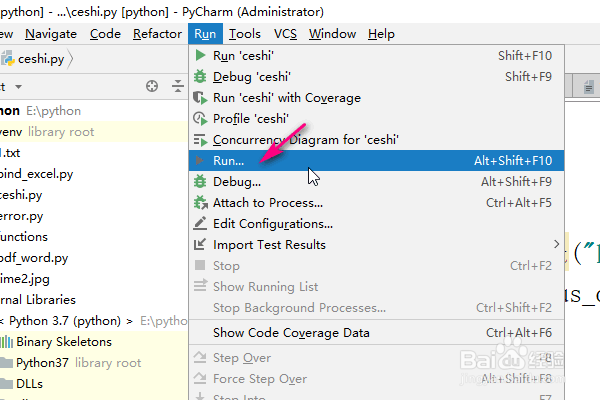Click the Concurrency Diagram icon
600x400 pixels.
[199, 140]
